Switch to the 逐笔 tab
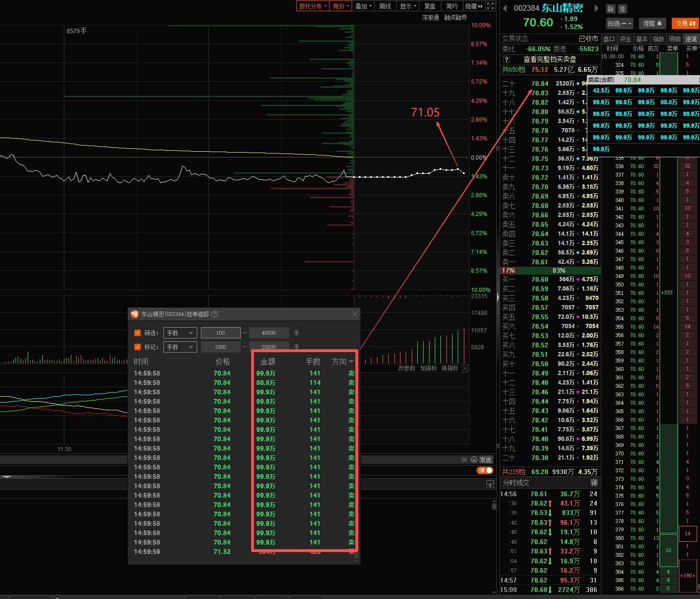700x599 pixels. (x=691, y=39)
